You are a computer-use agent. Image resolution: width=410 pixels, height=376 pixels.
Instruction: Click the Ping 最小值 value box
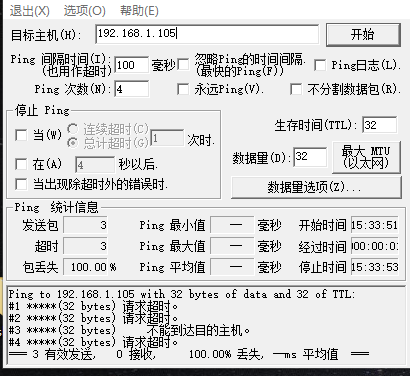point(232,225)
